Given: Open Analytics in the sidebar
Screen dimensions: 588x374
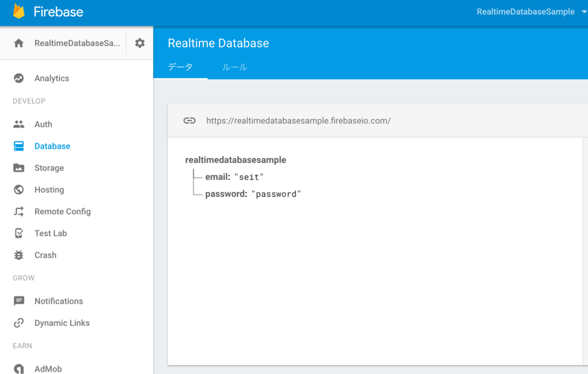Looking at the screenshot, I should [52, 78].
